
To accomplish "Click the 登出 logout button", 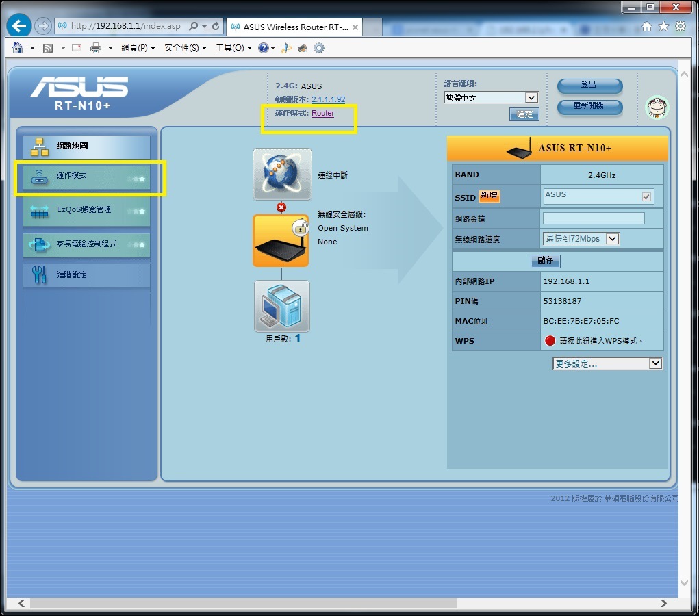I will coord(589,85).
